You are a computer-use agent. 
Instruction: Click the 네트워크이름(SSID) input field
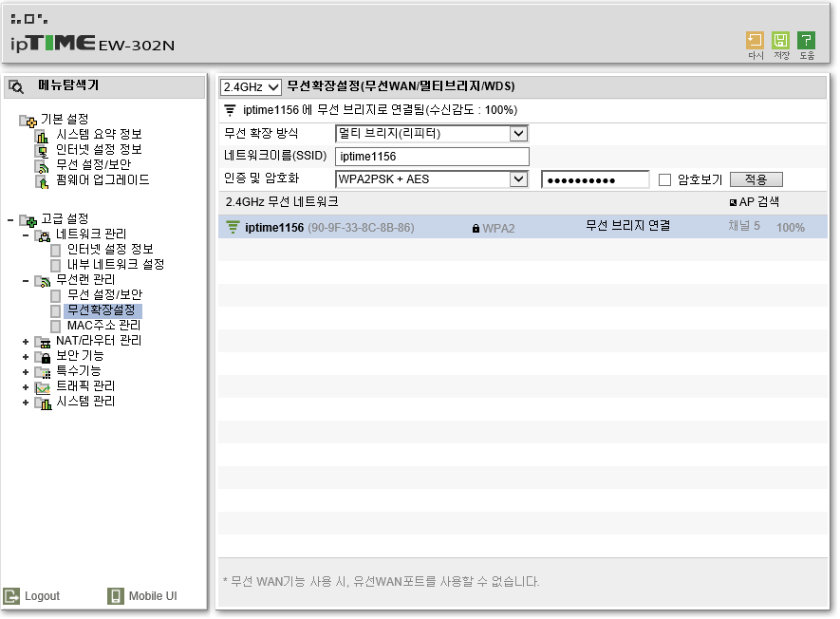(x=432, y=157)
